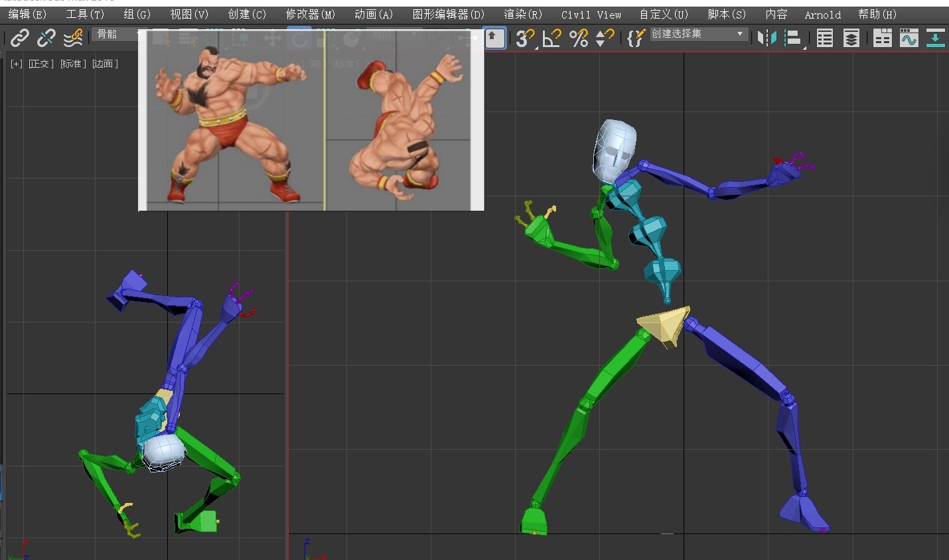Open the Curve Editor wave icon
Screen dimensions: 949x560
coord(909,38)
